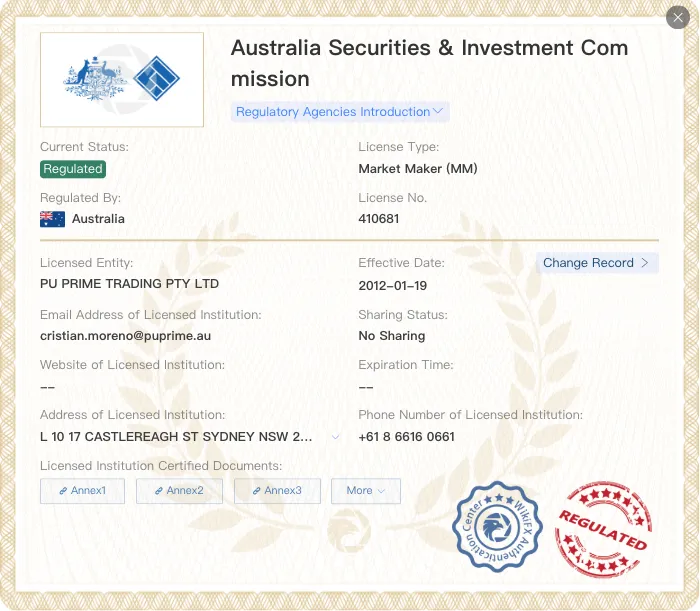
Task: Click the Australian flag icon
Action: (x=52, y=219)
